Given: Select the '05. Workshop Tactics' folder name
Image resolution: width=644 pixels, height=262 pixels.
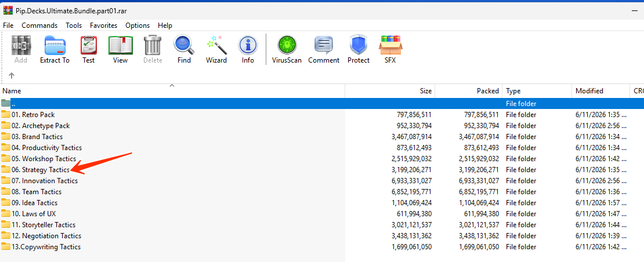Looking at the screenshot, I should click(x=44, y=159).
